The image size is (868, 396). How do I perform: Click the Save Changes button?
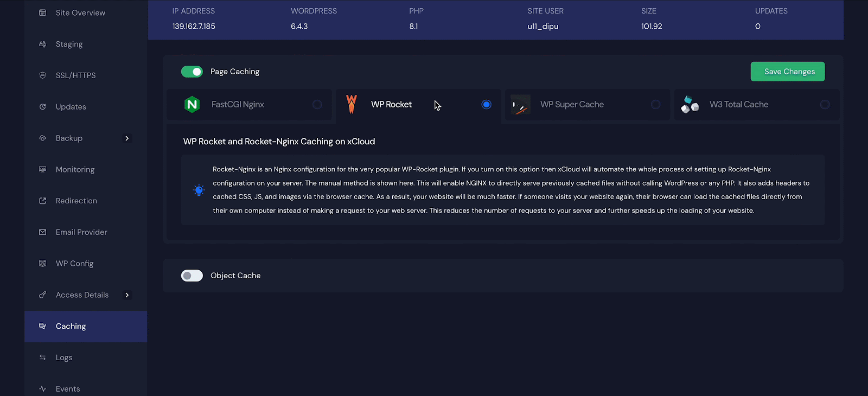coord(788,72)
